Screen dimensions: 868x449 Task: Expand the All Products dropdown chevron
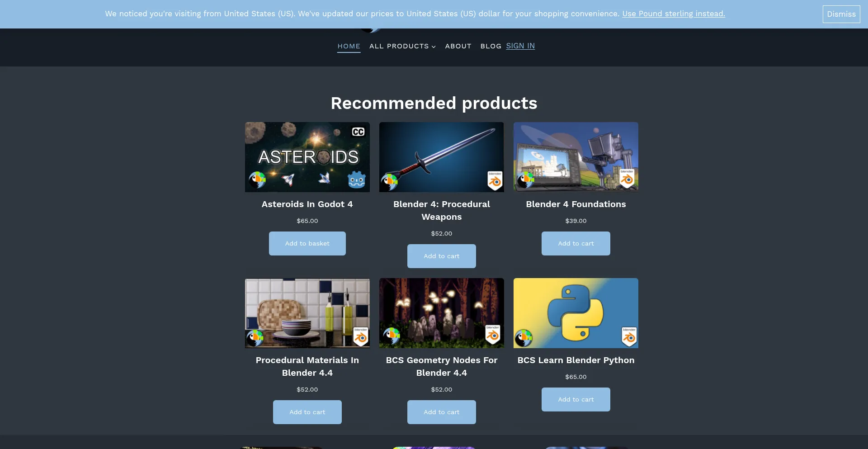[434, 47]
